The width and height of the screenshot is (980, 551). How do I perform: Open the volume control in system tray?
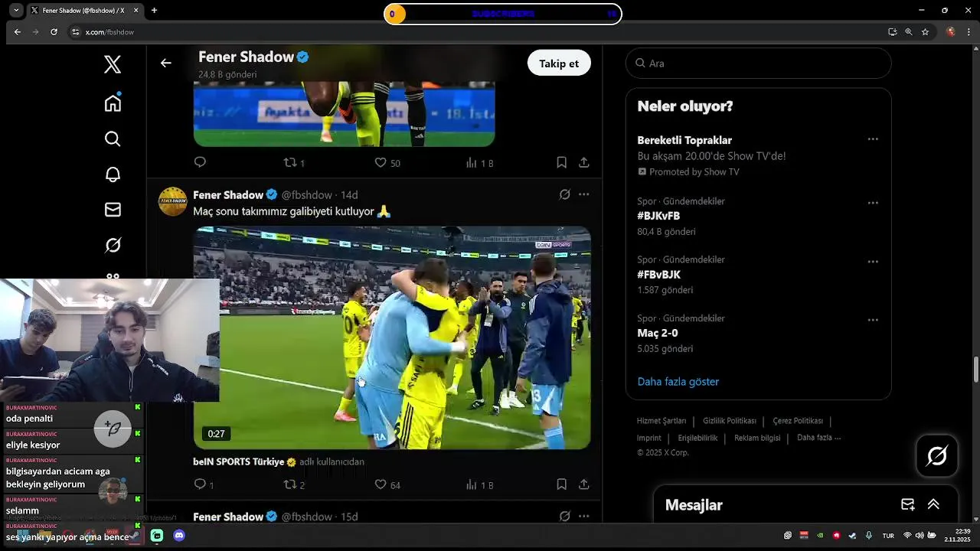(x=920, y=536)
